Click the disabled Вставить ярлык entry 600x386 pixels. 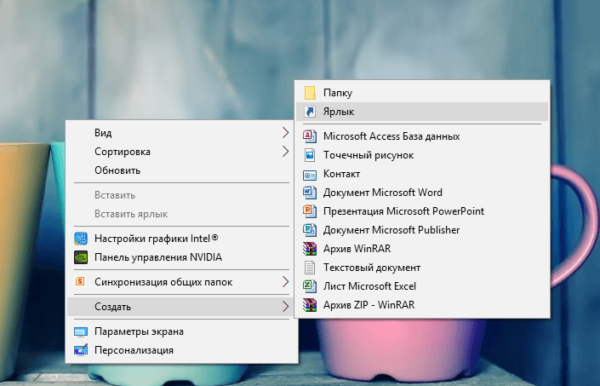[x=182, y=214]
